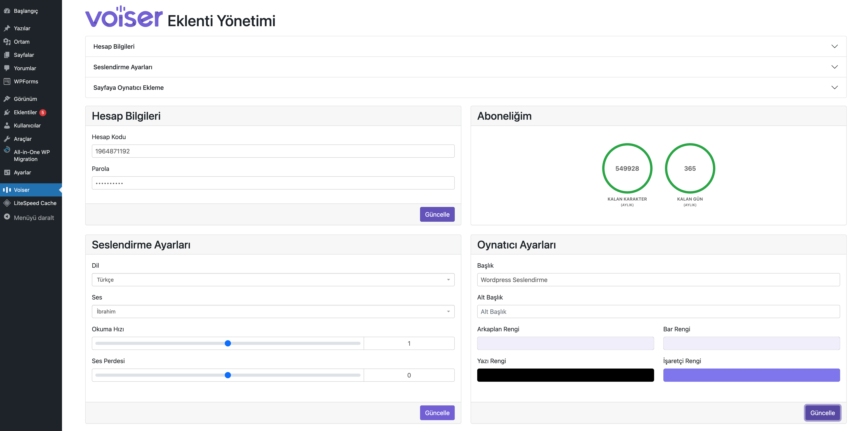Screen dimensions: 868x431
Task: Click the Sayfalar pages icon
Action: coord(7,55)
